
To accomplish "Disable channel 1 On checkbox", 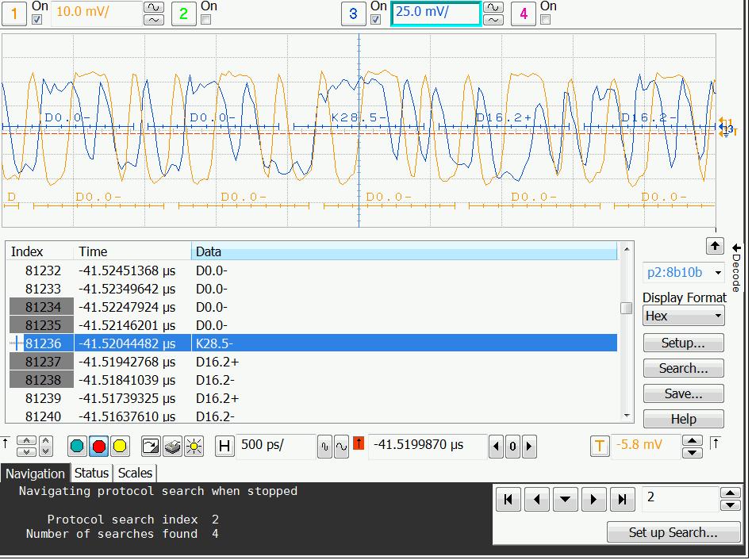I will (37, 20).
